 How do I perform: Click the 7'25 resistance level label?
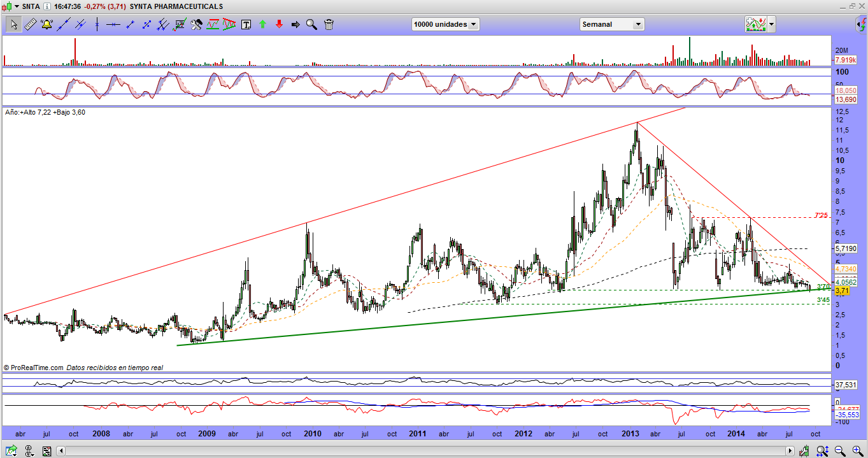pyautogui.click(x=822, y=214)
